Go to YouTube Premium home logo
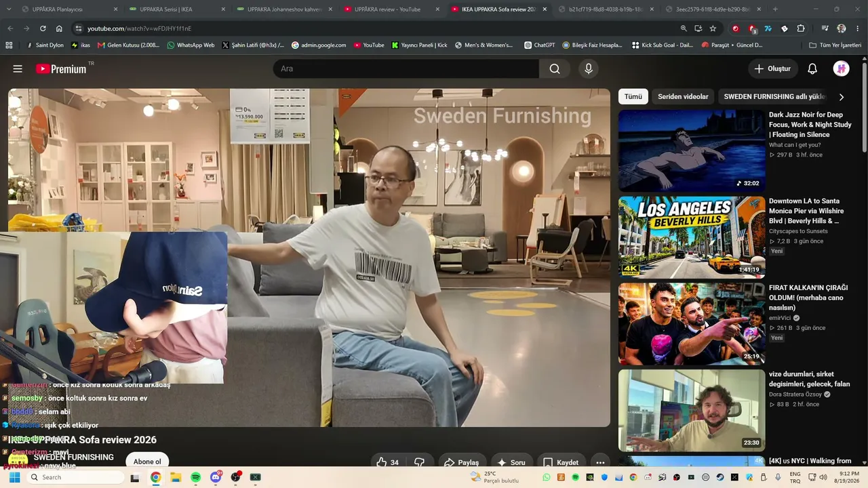 [x=61, y=68]
